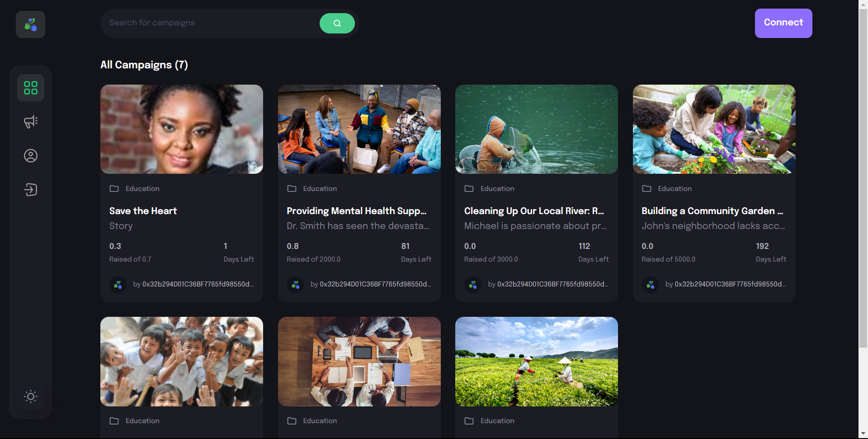The image size is (868, 439).
Task: Open Cleaning Up Our Local River title
Action: click(534, 211)
